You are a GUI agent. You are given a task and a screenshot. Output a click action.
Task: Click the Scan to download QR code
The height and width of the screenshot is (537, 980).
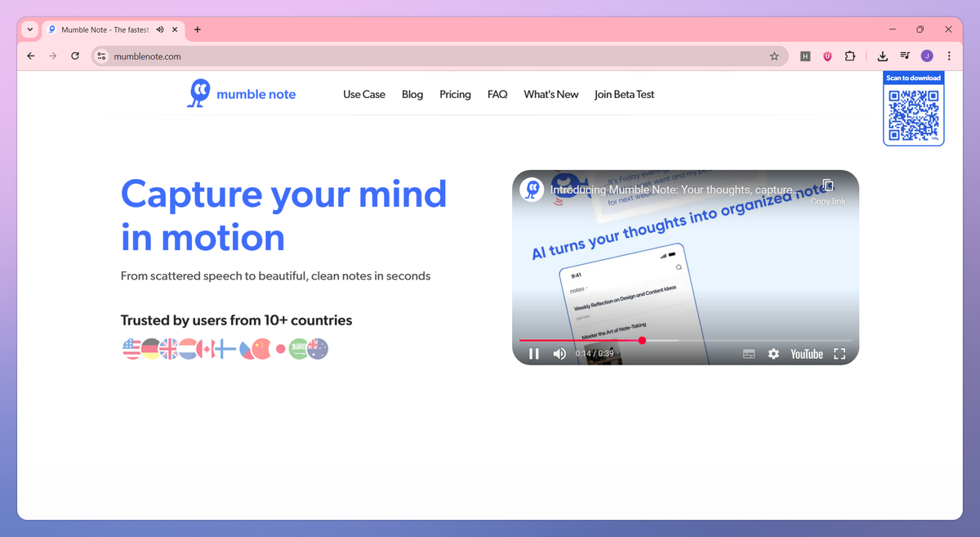pos(914,114)
